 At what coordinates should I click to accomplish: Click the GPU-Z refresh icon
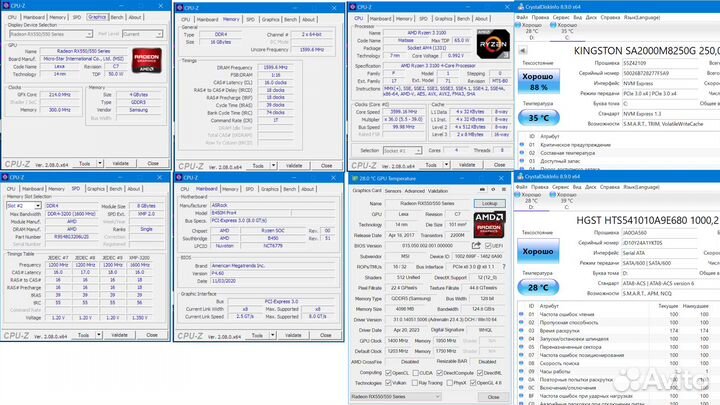click(493, 189)
